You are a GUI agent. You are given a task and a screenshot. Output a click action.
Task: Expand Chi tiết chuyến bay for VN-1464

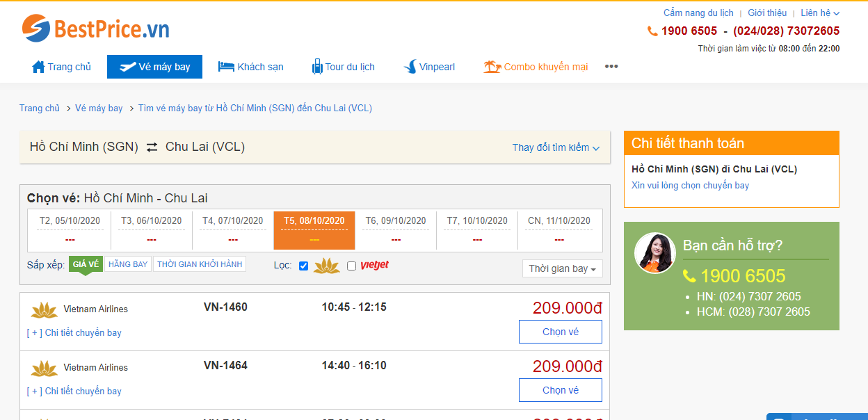click(74, 391)
